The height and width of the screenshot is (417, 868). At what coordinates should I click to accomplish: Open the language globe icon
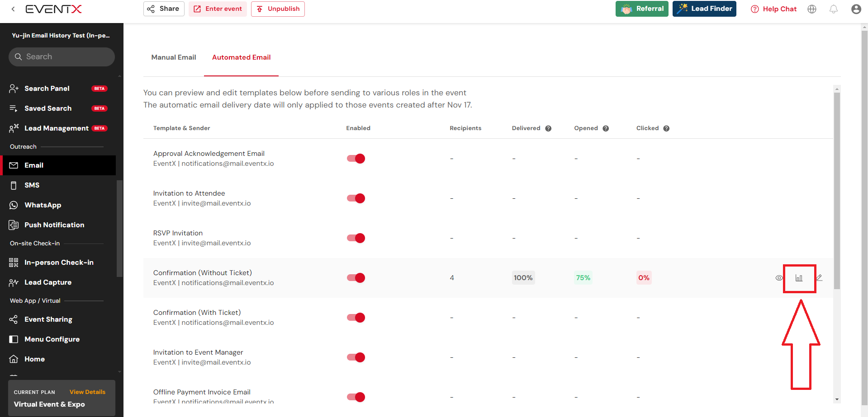(812, 9)
